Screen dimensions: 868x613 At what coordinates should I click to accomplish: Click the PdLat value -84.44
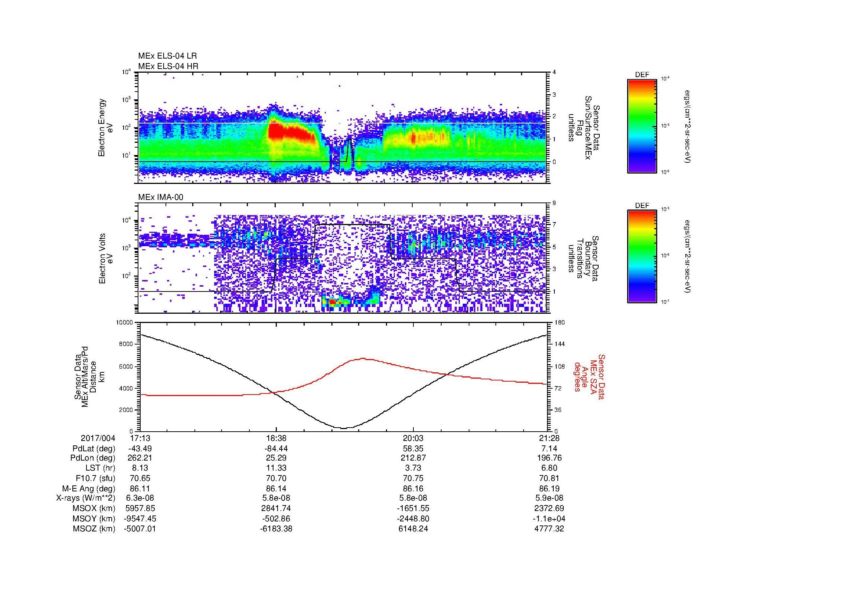pos(276,449)
